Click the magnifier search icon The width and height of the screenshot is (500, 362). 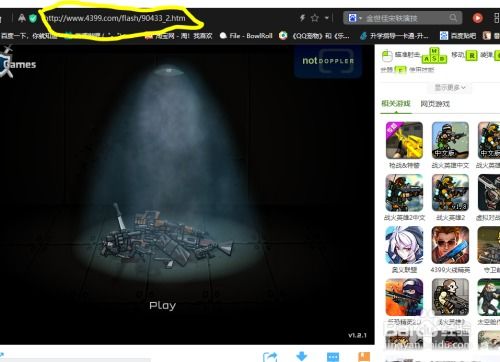tap(453, 18)
